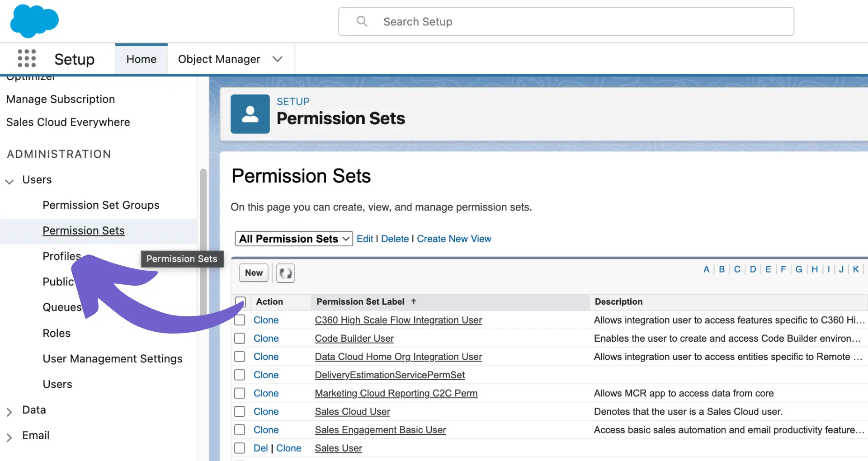The image size is (868, 461).
Task: Select Permission Sets in sidebar
Action: (x=84, y=230)
